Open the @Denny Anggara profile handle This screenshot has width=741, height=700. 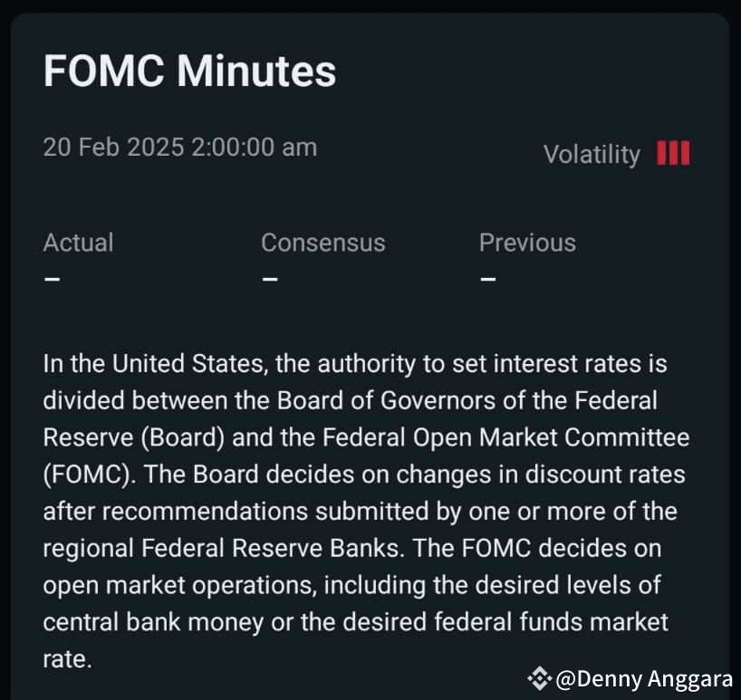pos(644,679)
